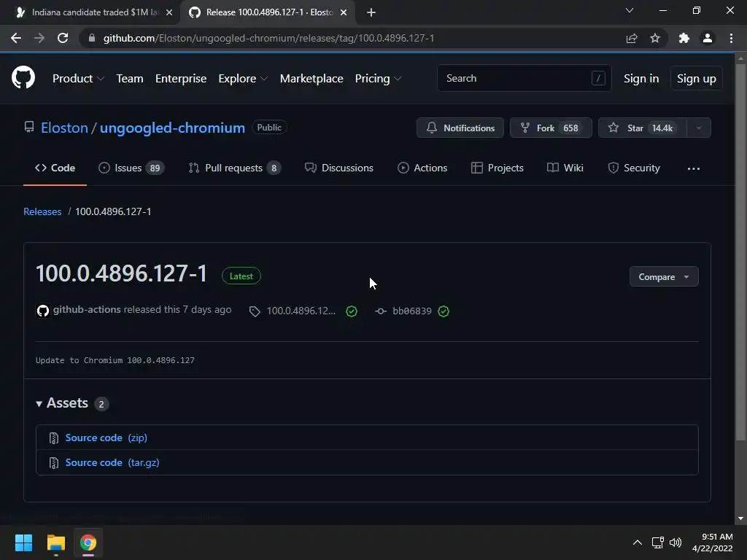Click the network icon in system tray

[x=658, y=542]
